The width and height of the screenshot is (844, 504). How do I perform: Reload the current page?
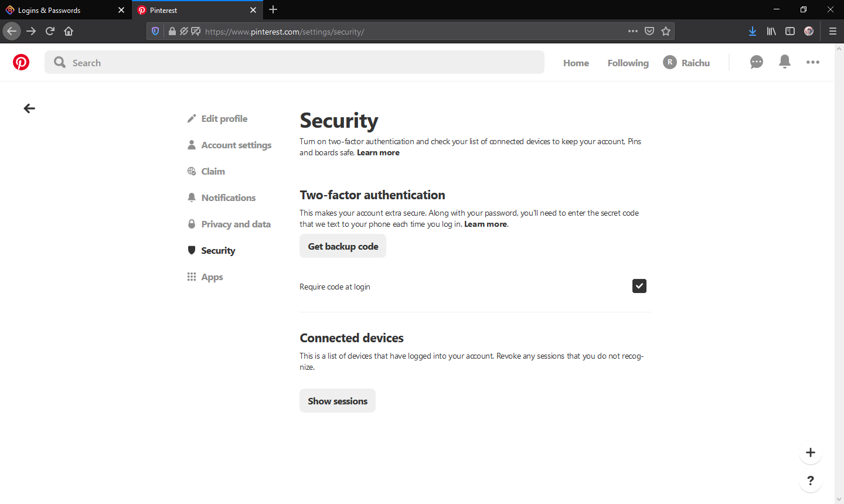point(50,31)
